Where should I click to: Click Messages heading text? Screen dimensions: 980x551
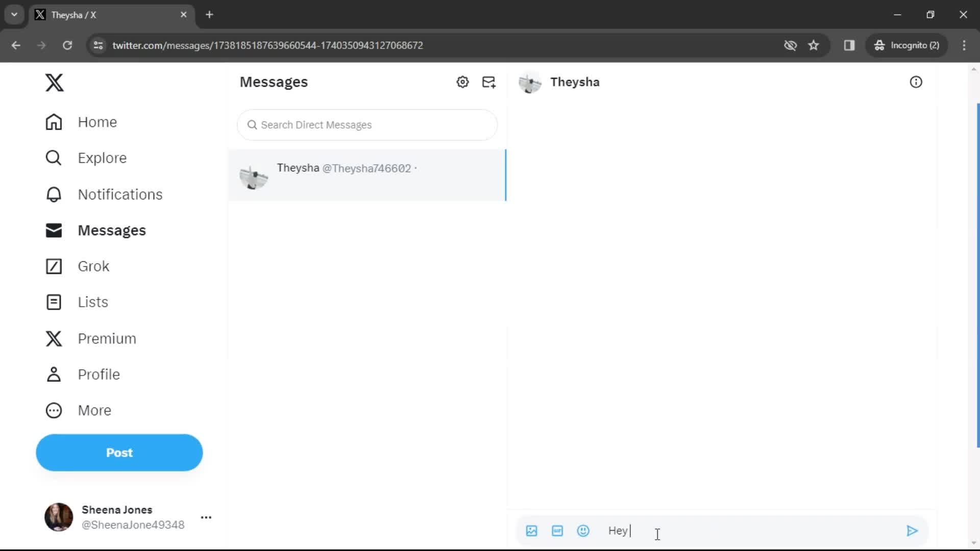pyautogui.click(x=274, y=82)
